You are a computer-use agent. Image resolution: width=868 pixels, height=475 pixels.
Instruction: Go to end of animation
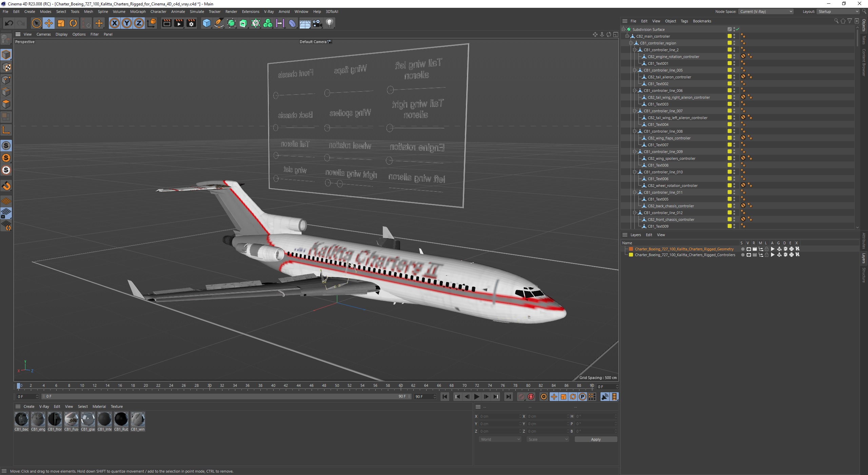tap(508, 397)
